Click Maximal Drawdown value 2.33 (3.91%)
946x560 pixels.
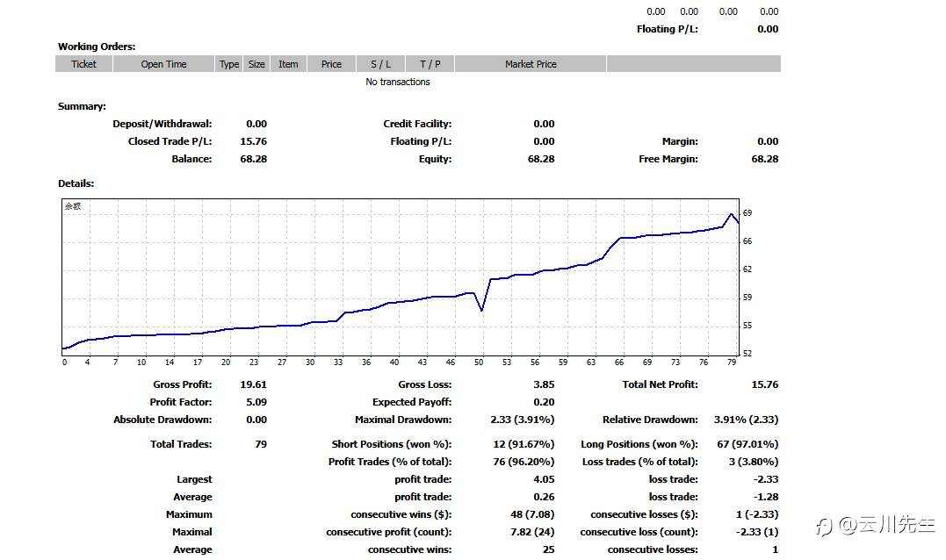pyautogui.click(x=523, y=419)
